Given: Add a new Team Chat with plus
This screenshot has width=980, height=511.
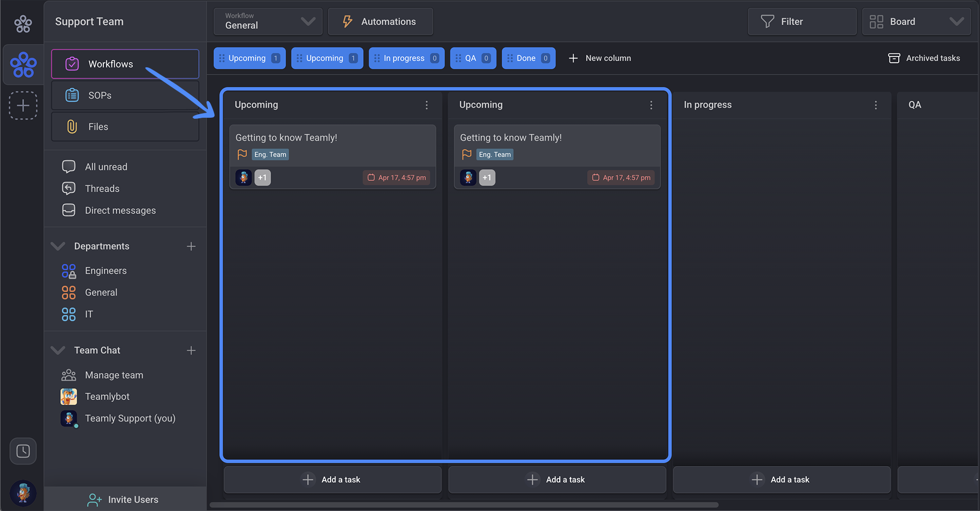Looking at the screenshot, I should (x=191, y=350).
